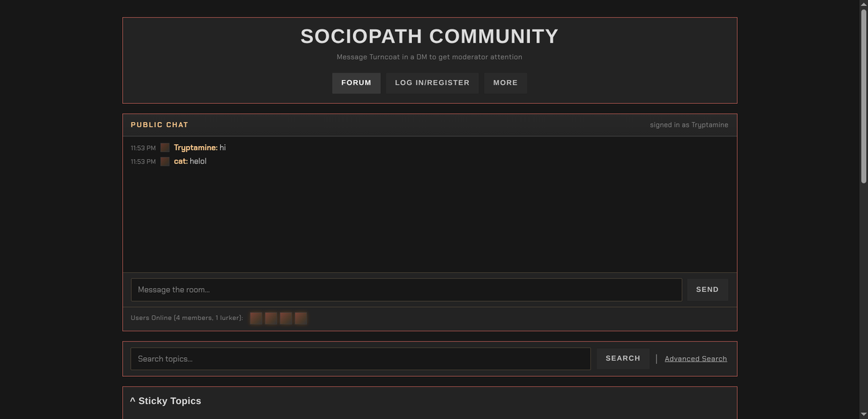Open cat's avatar in chat

(x=165, y=162)
